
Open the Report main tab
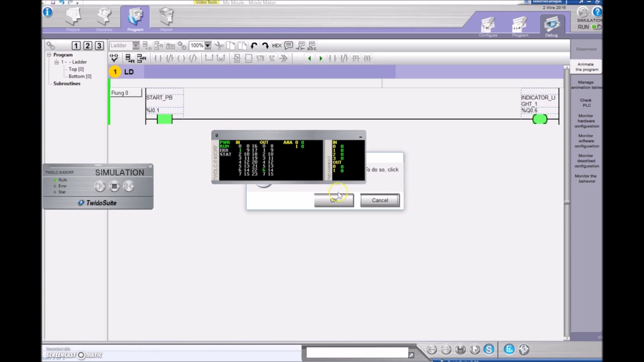tap(167, 19)
